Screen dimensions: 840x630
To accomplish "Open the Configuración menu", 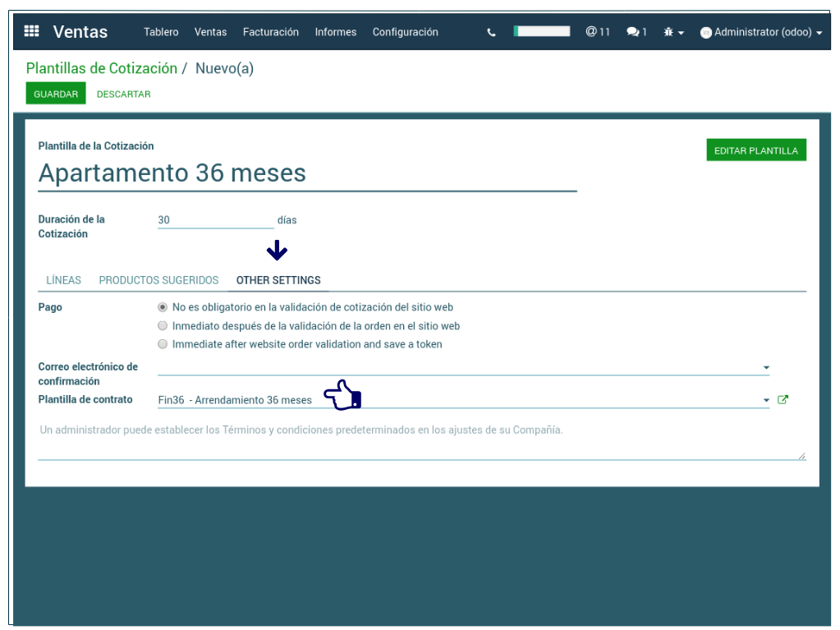I will tap(405, 32).
